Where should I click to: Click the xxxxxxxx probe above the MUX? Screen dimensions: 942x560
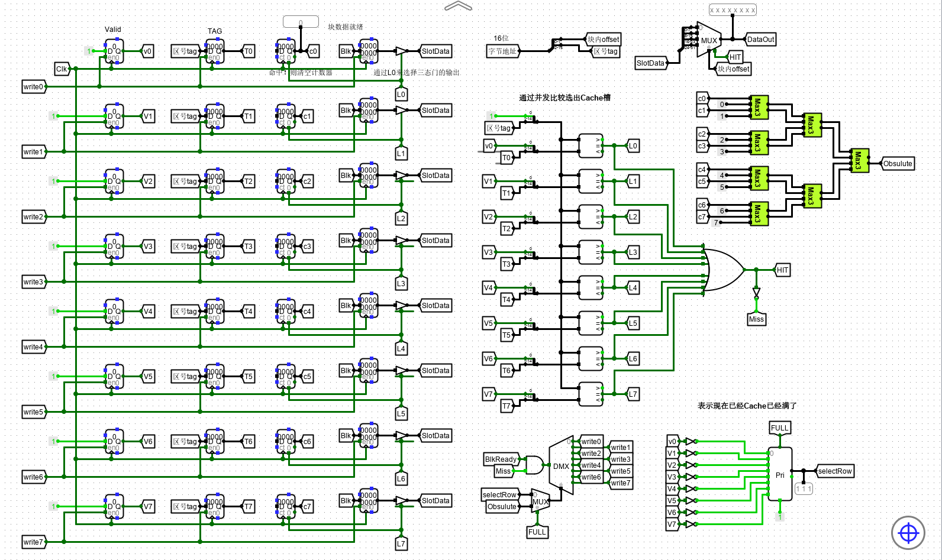point(733,10)
